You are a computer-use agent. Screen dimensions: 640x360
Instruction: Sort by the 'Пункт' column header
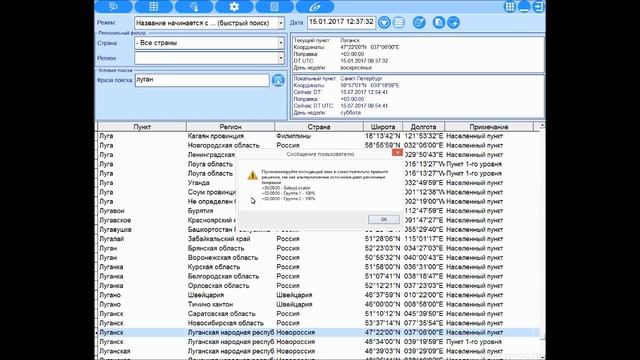142,127
